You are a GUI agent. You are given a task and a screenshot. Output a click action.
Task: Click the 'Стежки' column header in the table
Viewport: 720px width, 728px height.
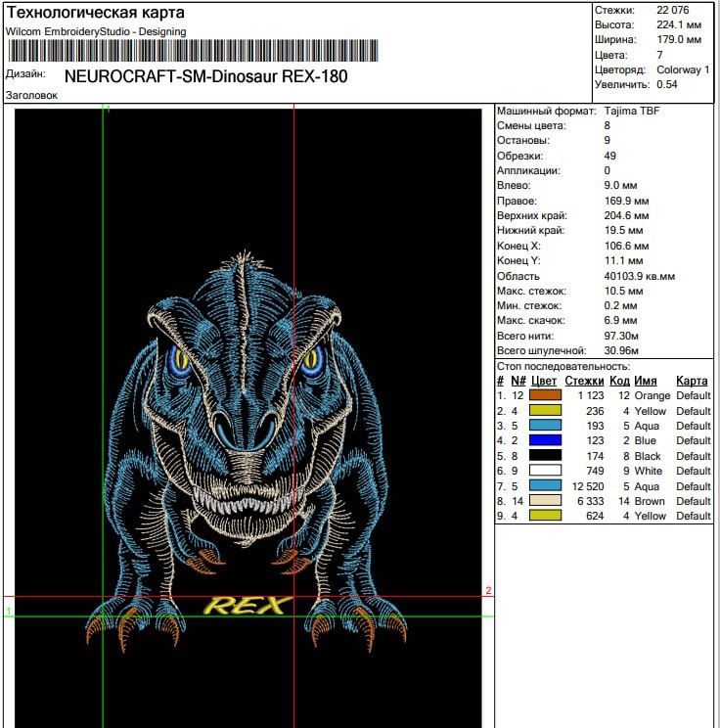(584, 382)
